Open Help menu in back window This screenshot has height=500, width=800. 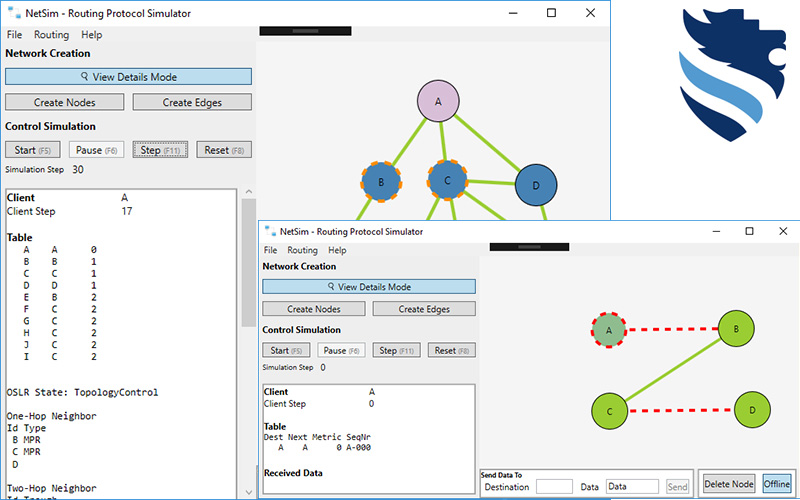click(91, 35)
